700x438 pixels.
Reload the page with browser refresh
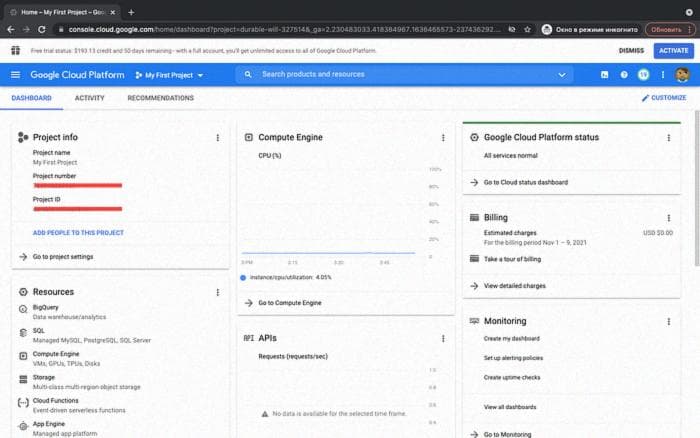42,29
